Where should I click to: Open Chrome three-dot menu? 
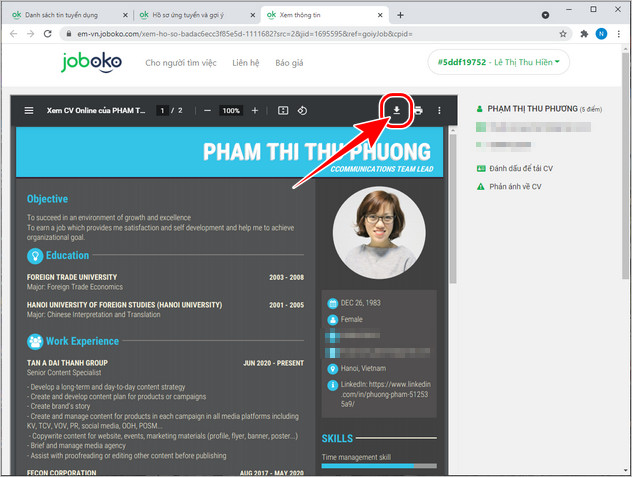pyautogui.click(x=619, y=34)
